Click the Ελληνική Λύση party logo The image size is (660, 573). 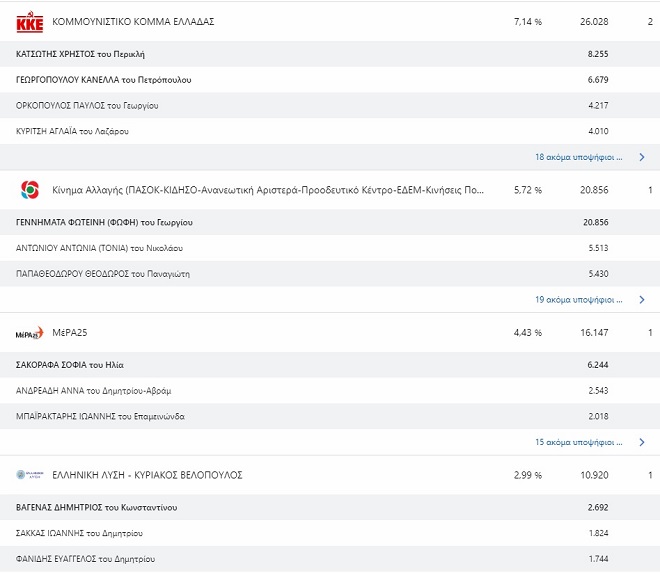pos(30,475)
